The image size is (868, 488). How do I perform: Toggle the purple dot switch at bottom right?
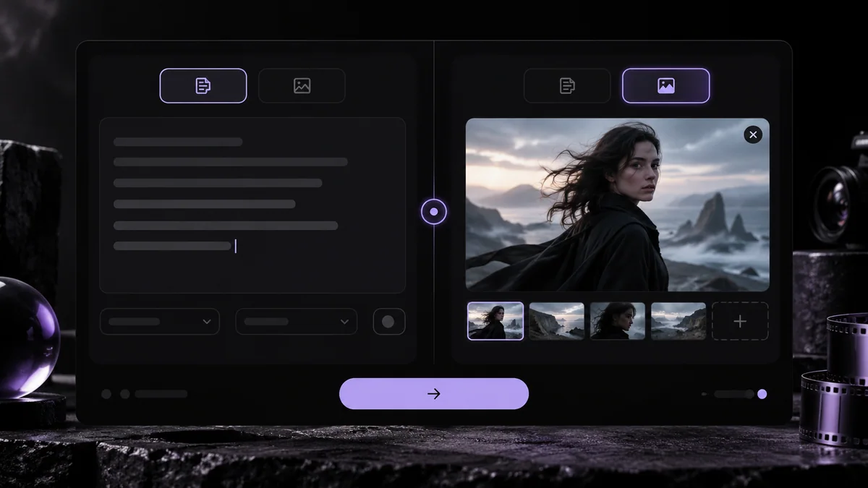762,394
